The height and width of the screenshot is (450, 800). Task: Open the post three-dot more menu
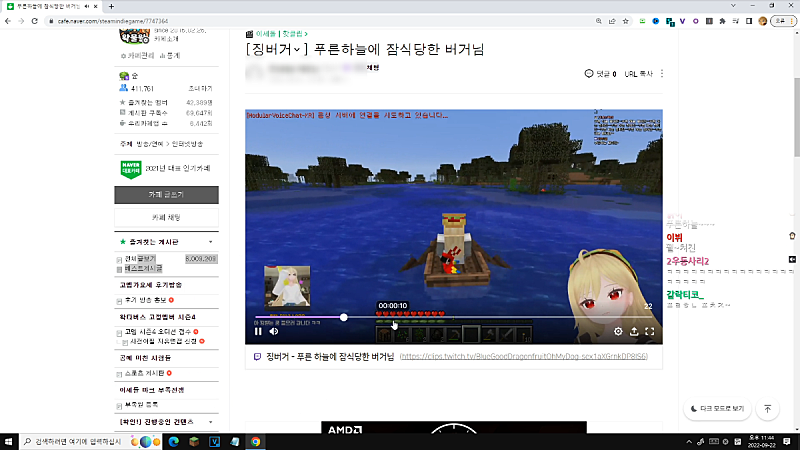[x=662, y=74]
